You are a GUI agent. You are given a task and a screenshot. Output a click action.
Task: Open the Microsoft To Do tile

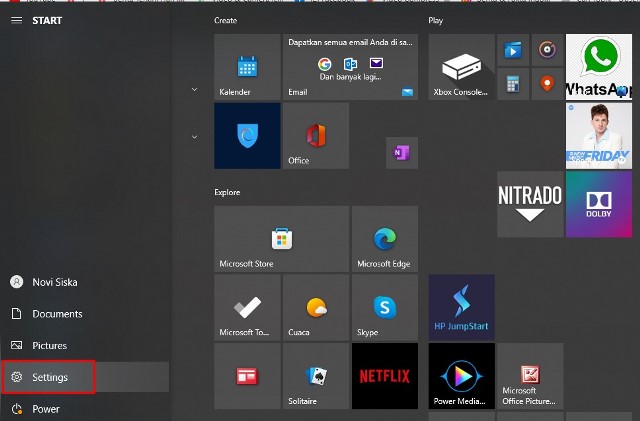[x=247, y=307]
